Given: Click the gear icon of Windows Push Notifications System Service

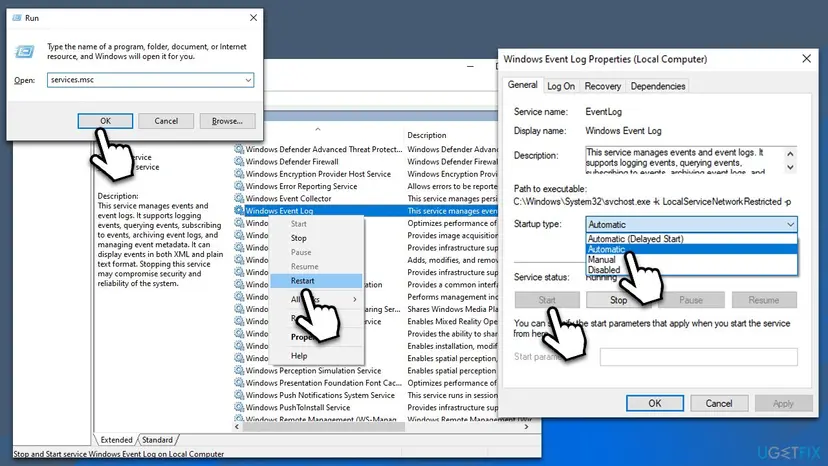Looking at the screenshot, I should pyautogui.click(x=239, y=395).
